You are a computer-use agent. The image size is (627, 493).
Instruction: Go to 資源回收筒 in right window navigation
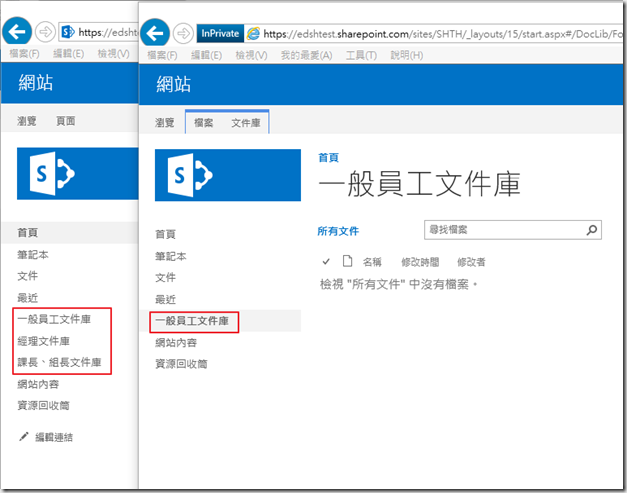pyautogui.click(x=181, y=364)
